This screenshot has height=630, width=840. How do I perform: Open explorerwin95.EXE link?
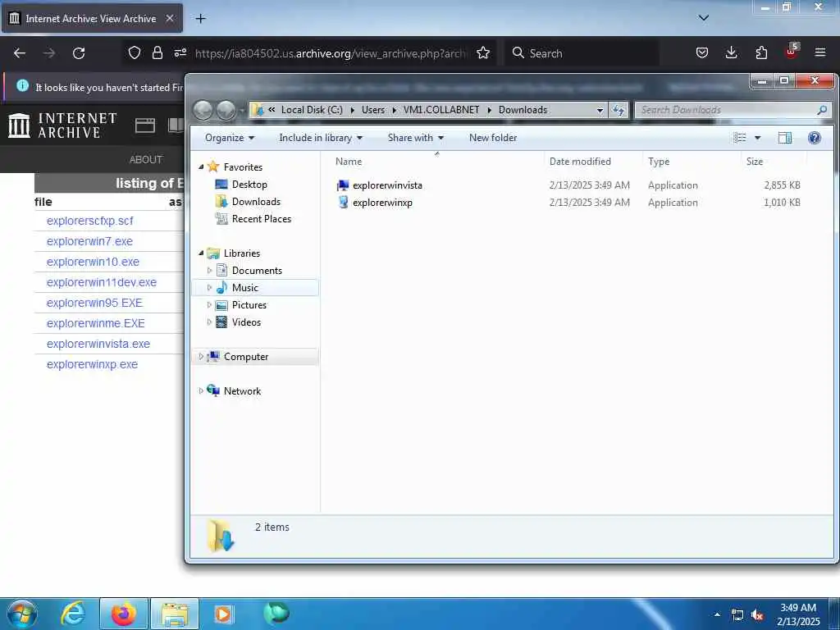[x=94, y=303]
